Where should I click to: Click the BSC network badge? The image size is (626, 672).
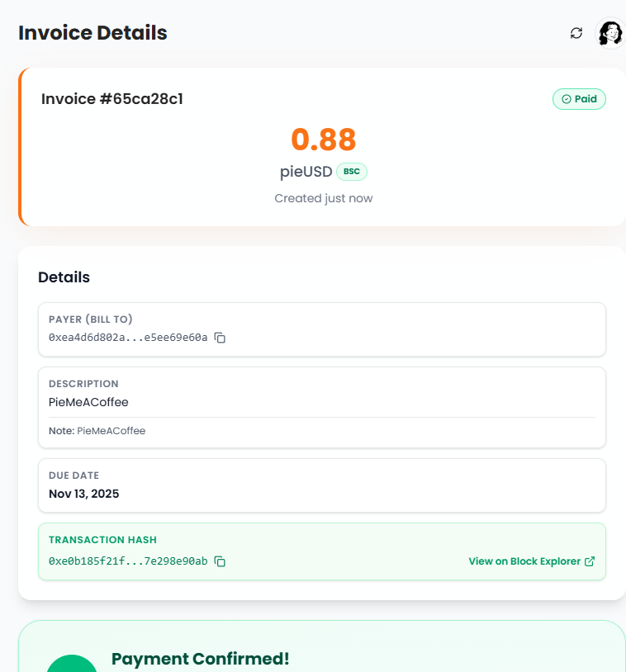tap(352, 172)
